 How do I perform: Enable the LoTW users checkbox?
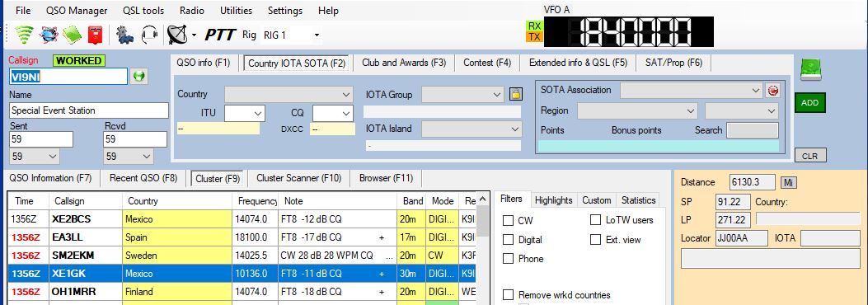coord(595,220)
